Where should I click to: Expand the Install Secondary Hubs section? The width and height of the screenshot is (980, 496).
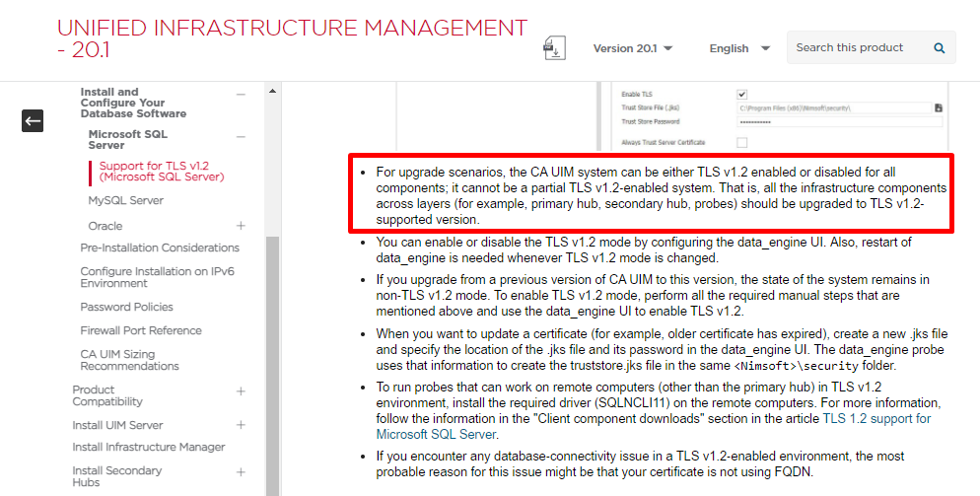241,472
